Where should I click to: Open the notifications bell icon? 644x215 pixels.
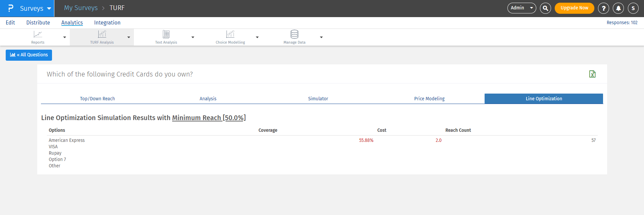(x=618, y=8)
